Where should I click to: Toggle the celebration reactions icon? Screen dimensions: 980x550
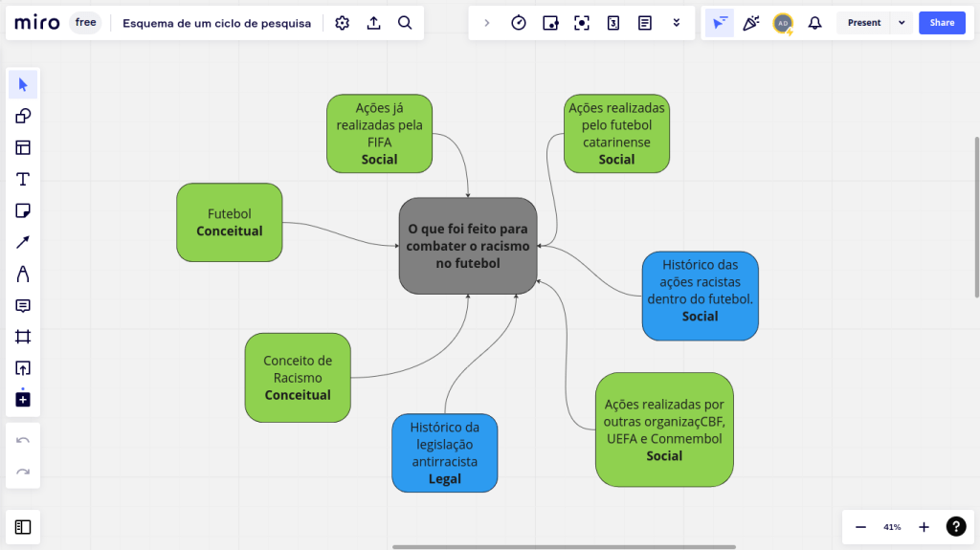pyautogui.click(x=751, y=23)
